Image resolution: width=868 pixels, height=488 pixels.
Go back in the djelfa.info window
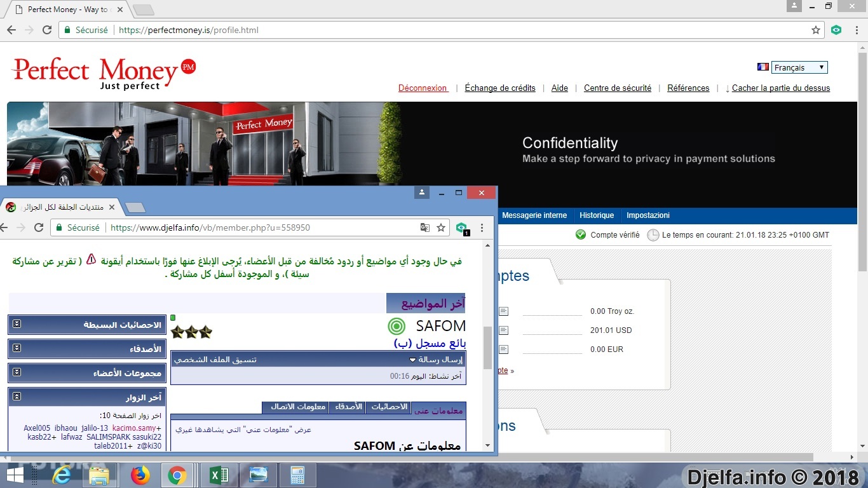point(4,227)
